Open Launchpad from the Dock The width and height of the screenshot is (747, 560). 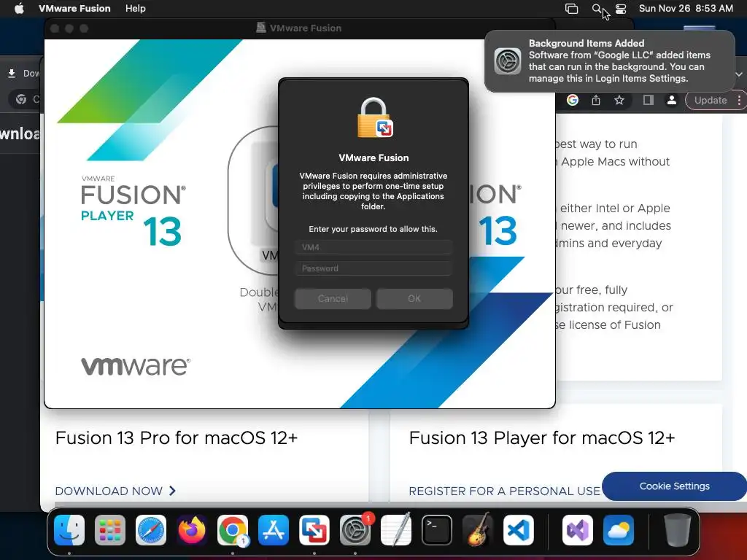click(110, 530)
